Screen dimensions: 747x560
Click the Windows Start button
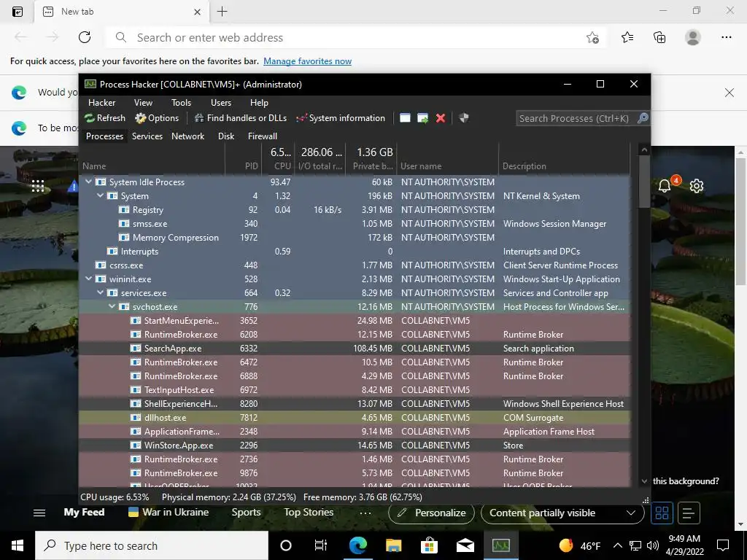coord(18,545)
